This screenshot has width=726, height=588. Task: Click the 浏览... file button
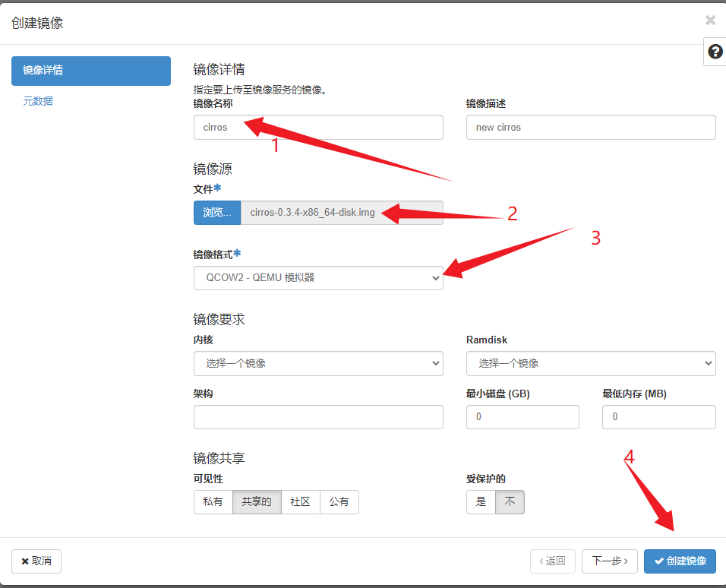click(x=217, y=213)
